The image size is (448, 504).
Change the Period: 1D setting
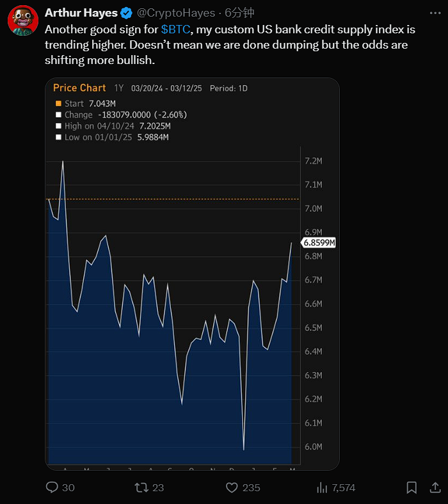pos(228,88)
